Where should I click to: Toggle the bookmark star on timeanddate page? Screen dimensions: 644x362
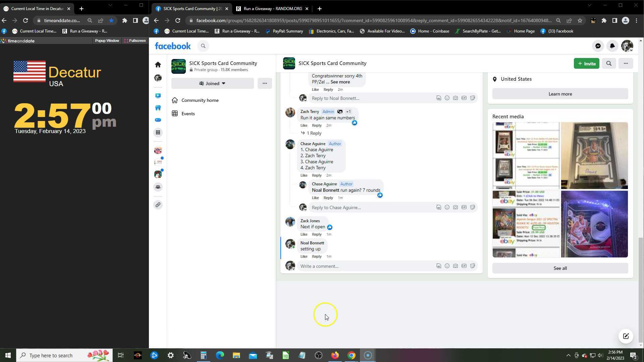click(111, 20)
